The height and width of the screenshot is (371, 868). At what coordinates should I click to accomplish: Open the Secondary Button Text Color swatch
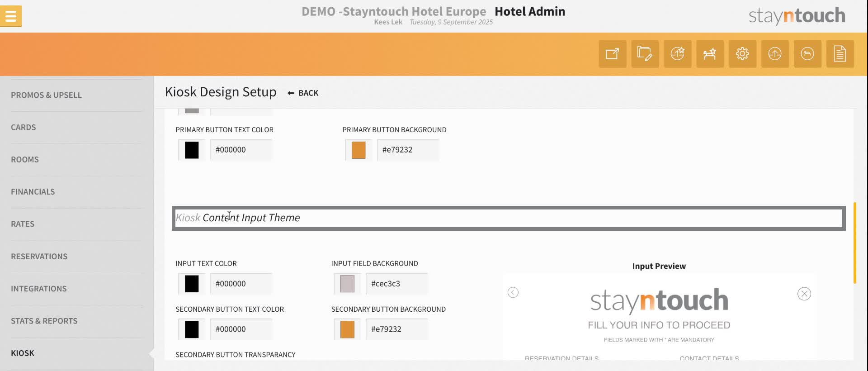point(192,329)
